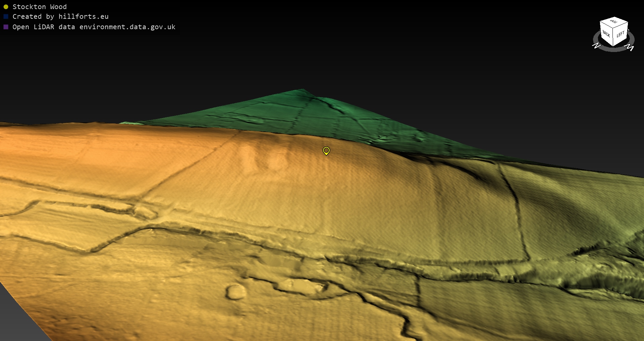Screen dimensions: 644x341
Task: Click the N compass letter on the ring
Action: (x=596, y=45)
